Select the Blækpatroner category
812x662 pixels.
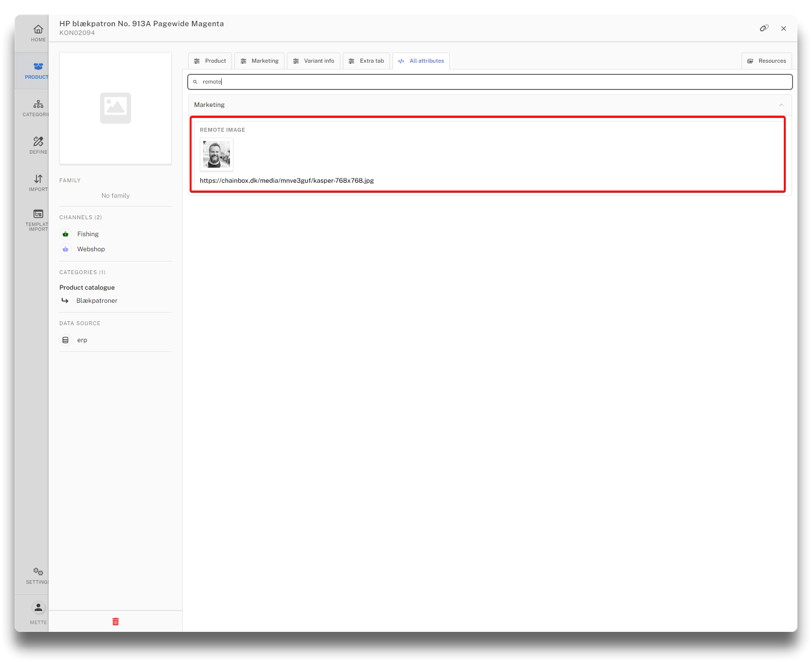coord(97,301)
